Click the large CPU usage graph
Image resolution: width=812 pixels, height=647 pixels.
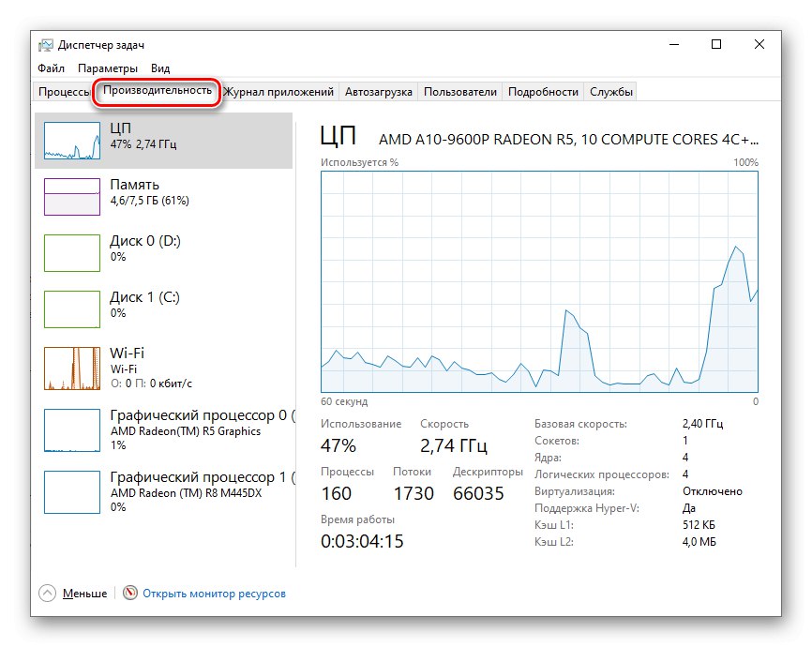point(539,282)
